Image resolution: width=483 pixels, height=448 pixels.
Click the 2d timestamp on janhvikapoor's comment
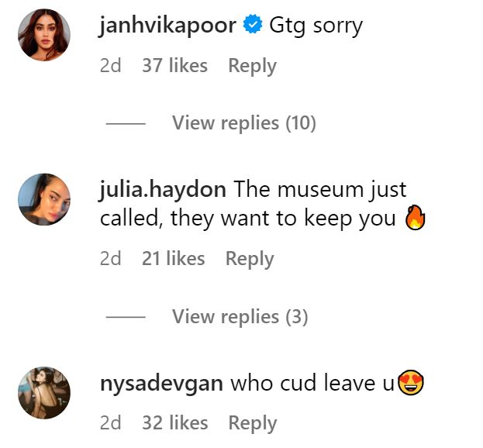(110, 66)
